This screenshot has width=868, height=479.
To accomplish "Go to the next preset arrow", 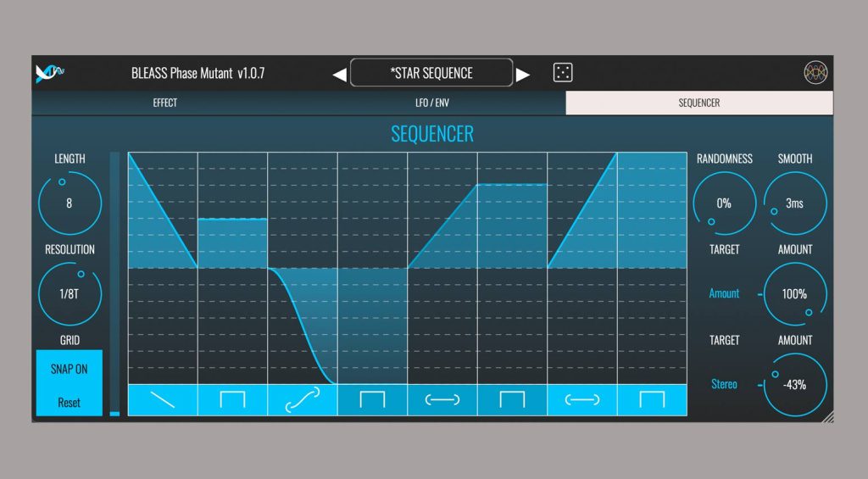I will pyautogui.click(x=522, y=75).
